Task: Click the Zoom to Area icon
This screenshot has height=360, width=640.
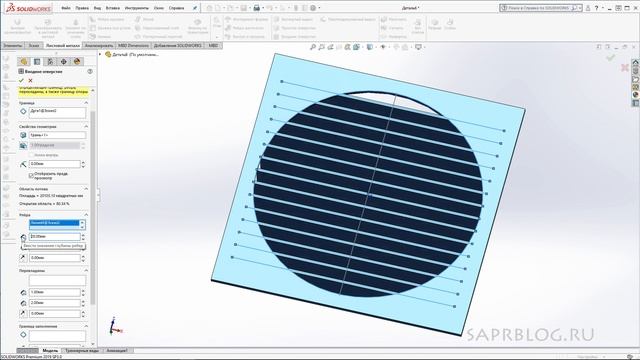Action: tap(322, 47)
